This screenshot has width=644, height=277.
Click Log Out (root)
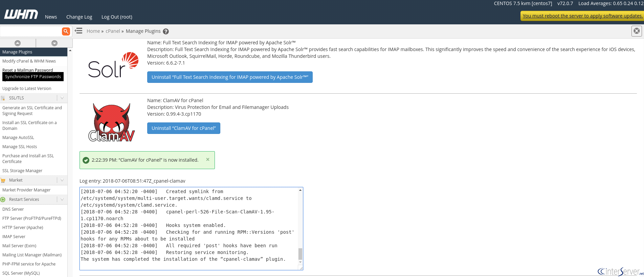(117, 17)
